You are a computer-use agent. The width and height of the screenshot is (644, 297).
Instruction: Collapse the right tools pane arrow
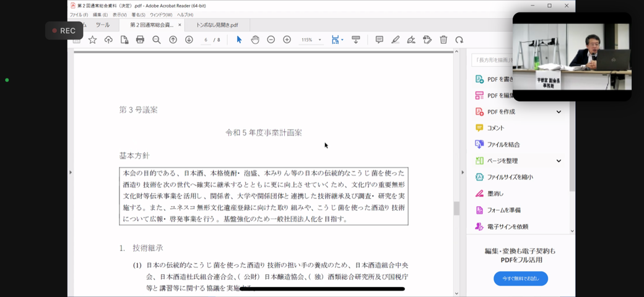pos(463,172)
